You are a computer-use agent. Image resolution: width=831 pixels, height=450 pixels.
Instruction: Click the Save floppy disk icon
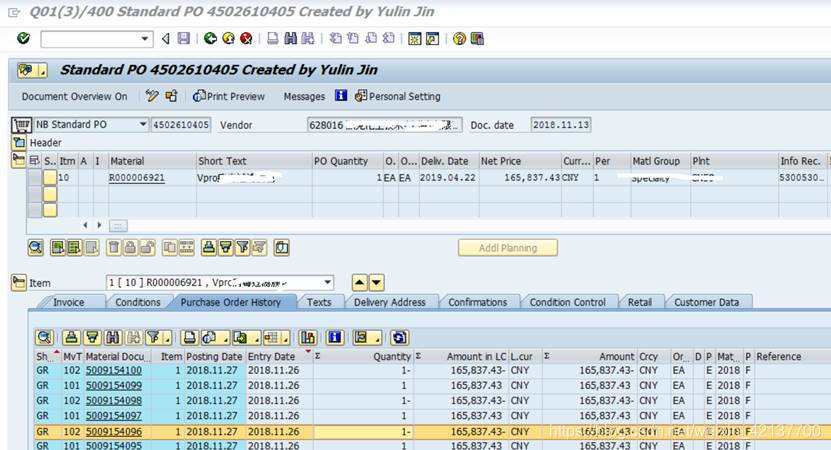click(x=183, y=39)
